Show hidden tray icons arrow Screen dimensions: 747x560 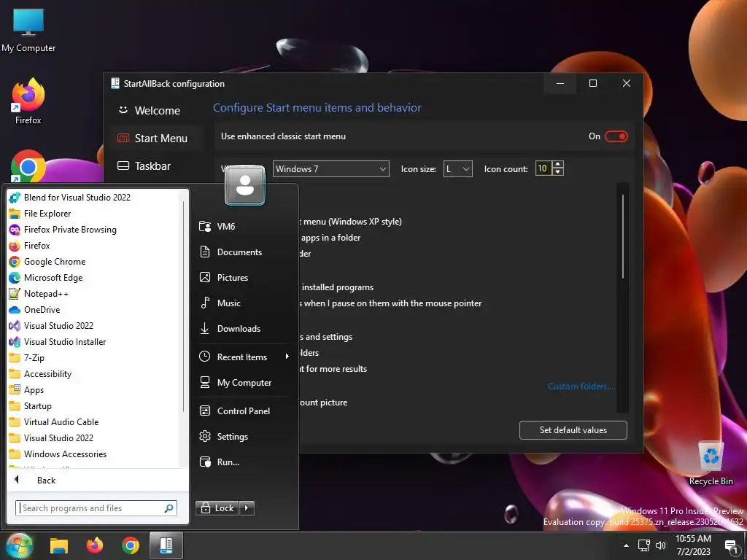pyautogui.click(x=626, y=545)
